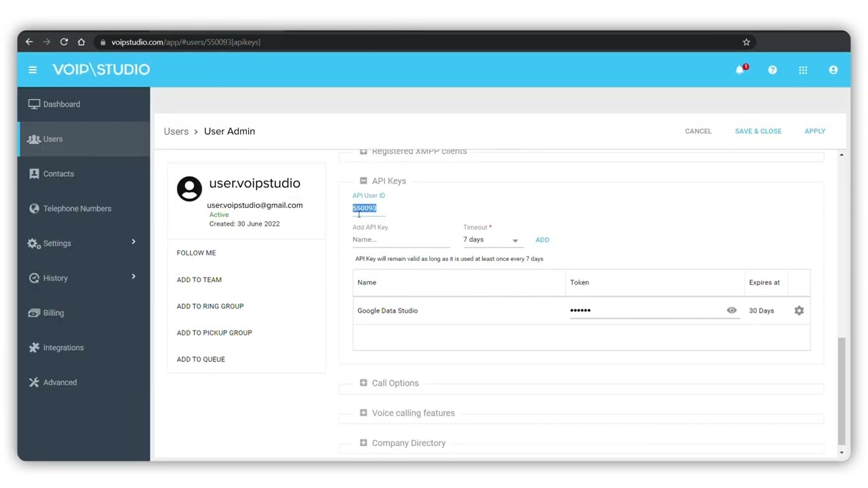Open gear settings for Google Data Studio key
The image size is (868, 488).
(x=799, y=310)
